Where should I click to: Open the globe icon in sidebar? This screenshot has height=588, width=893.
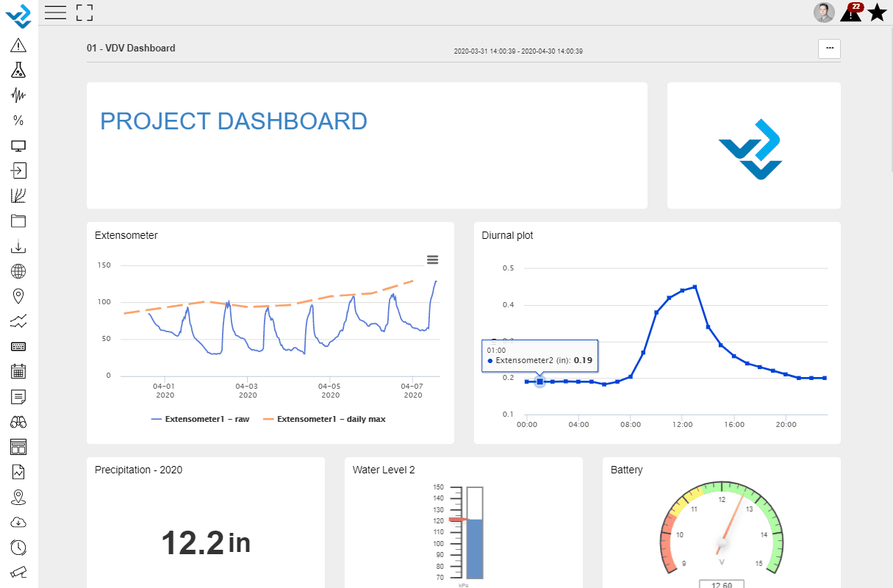click(18, 271)
